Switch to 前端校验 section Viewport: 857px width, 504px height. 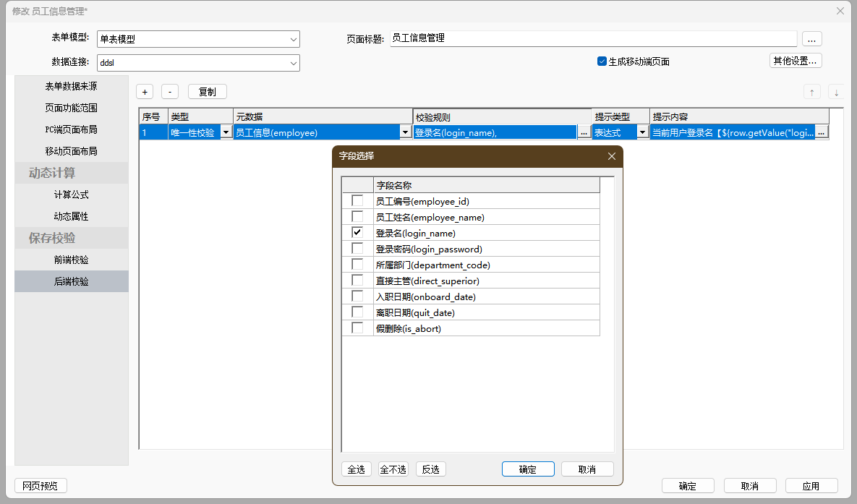click(x=72, y=260)
